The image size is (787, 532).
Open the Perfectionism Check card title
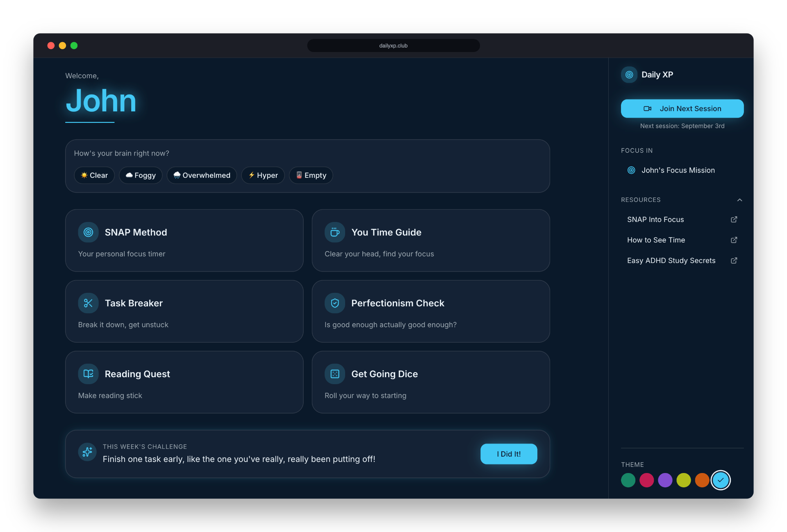pyautogui.click(x=398, y=303)
